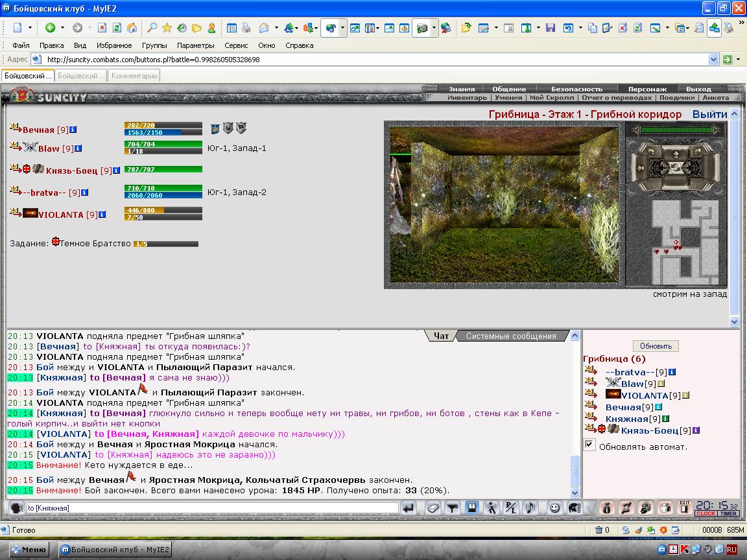
Task: Open smiley emoticons in chat bar
Action: (x=554, y=508)
